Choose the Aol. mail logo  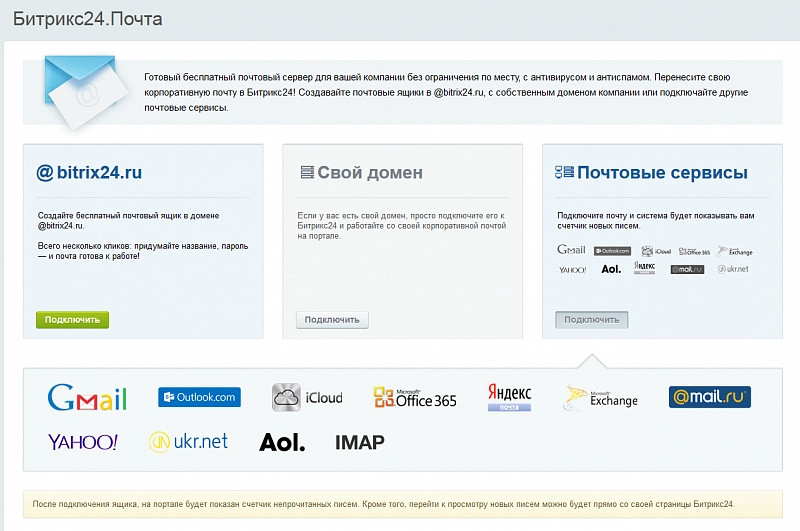[282, 442]
